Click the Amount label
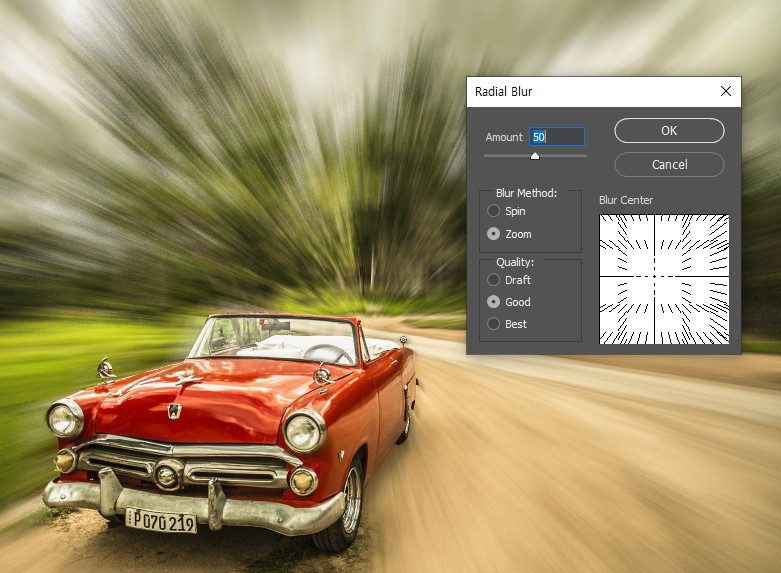 coord(504,137)
